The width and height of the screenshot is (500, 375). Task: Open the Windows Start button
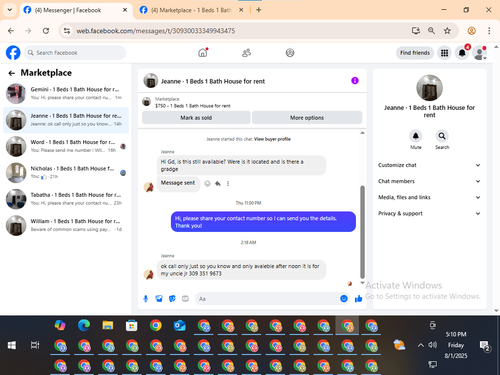12,345
